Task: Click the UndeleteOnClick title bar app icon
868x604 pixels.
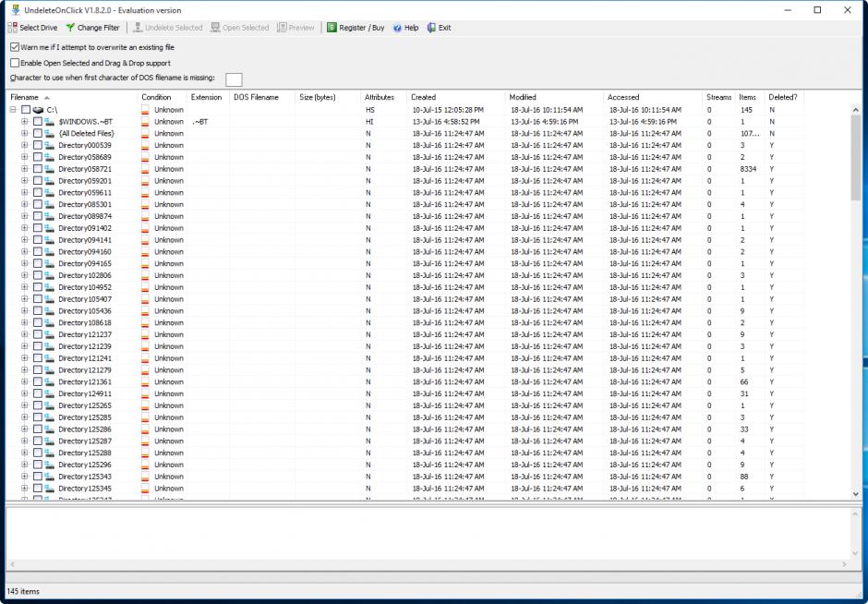Action: point(16,10)
